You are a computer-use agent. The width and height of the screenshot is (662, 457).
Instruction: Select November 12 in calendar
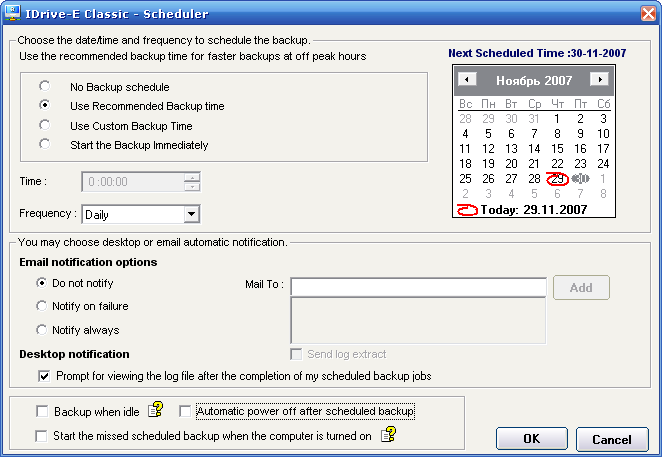click(x=488, y=149)
